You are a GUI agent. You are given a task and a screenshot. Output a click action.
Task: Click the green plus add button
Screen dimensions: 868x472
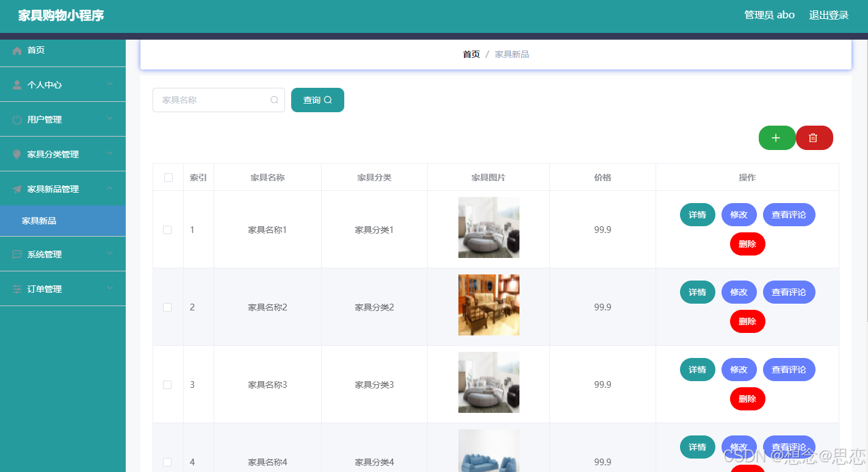coord(776,138)
